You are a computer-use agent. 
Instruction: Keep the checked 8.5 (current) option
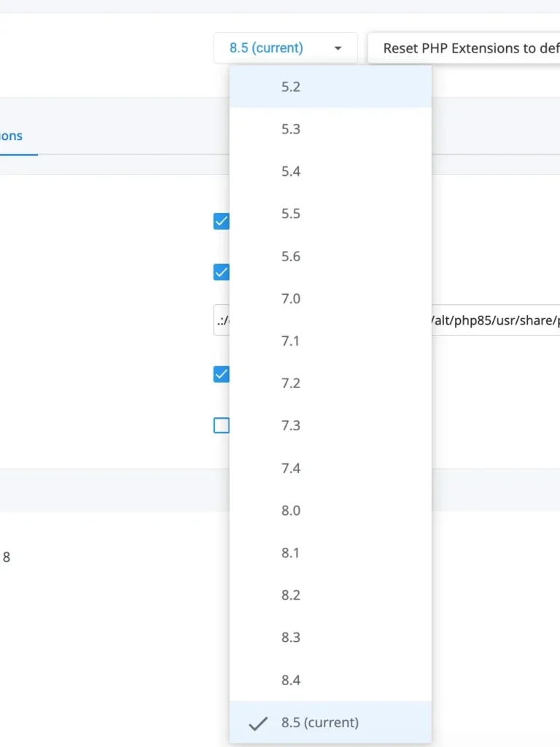pyautogui.click(x=330, y=722)
